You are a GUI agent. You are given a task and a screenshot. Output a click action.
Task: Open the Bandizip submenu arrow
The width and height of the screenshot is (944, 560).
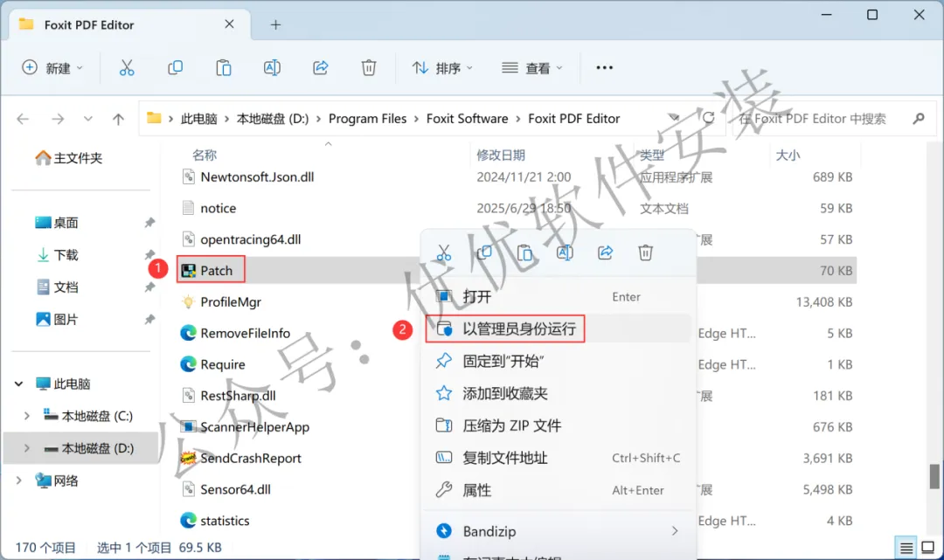(675, 531)
